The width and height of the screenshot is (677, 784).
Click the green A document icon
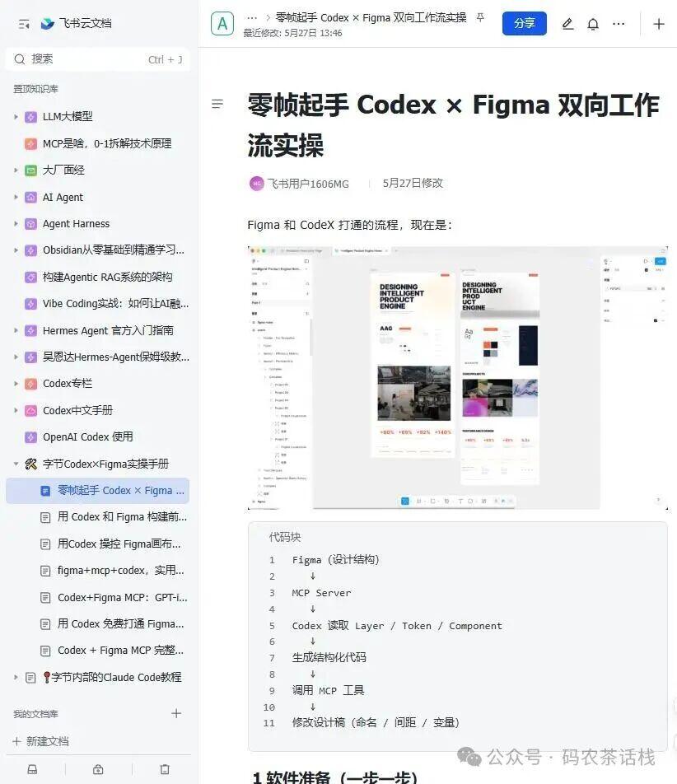[222, 24]
